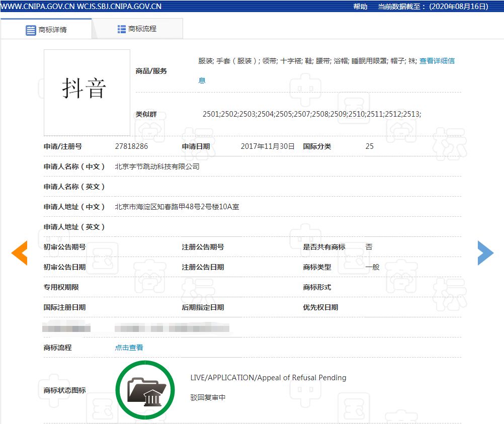The height and width of the screenshot is (424, 504).
Task: Click WCJS.SBJ.CNIPA.GOV.CN header text
Action: [x=119, y=7]
